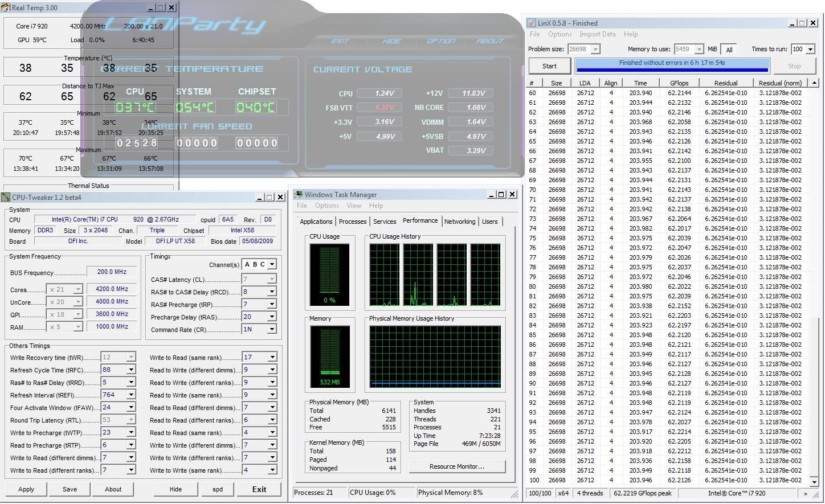Click the Exit button in CPU-Tweaker
825x504 pixels.
[259, 489]
